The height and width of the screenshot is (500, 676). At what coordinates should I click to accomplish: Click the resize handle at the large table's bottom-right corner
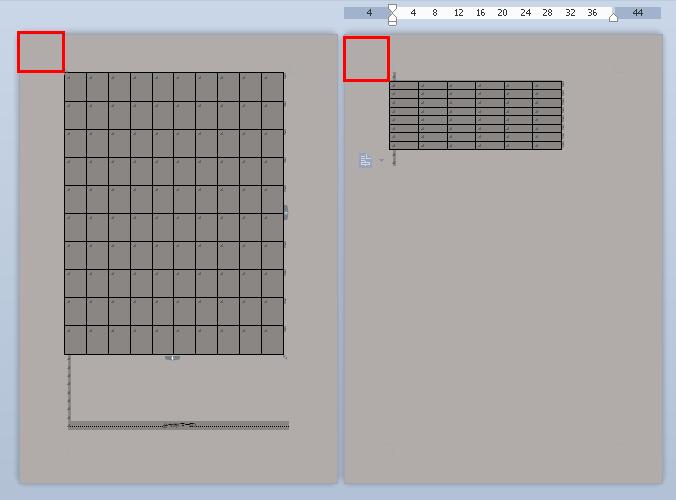pos(285,357)
